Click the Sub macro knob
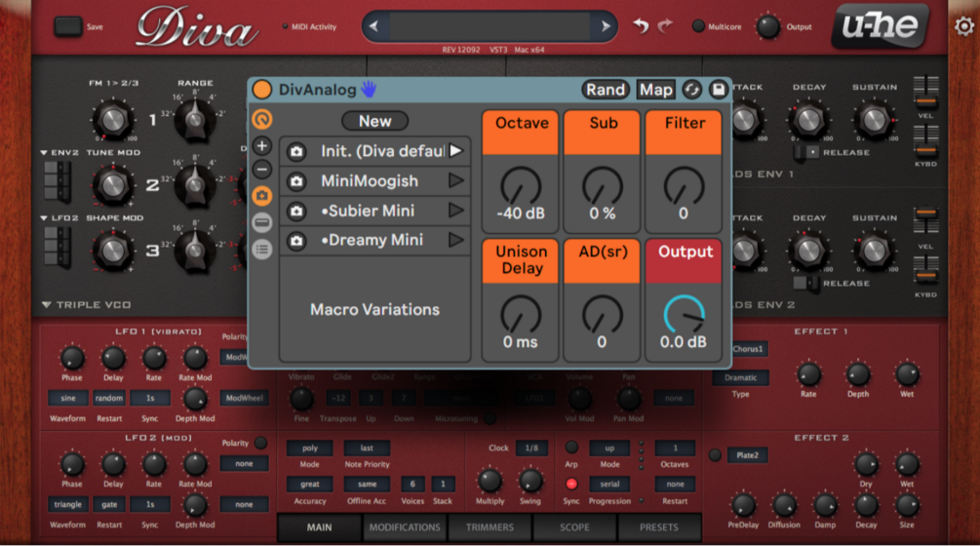 [x=602, y=186]
